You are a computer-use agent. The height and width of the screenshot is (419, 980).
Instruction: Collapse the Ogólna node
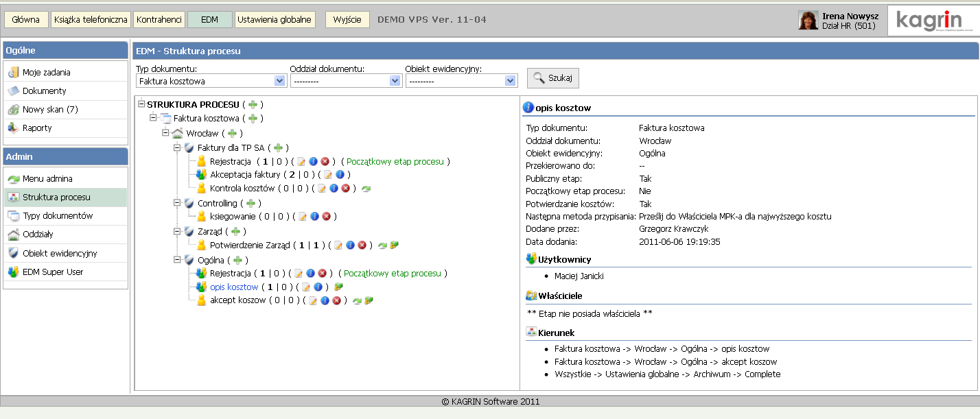(178, 259)
